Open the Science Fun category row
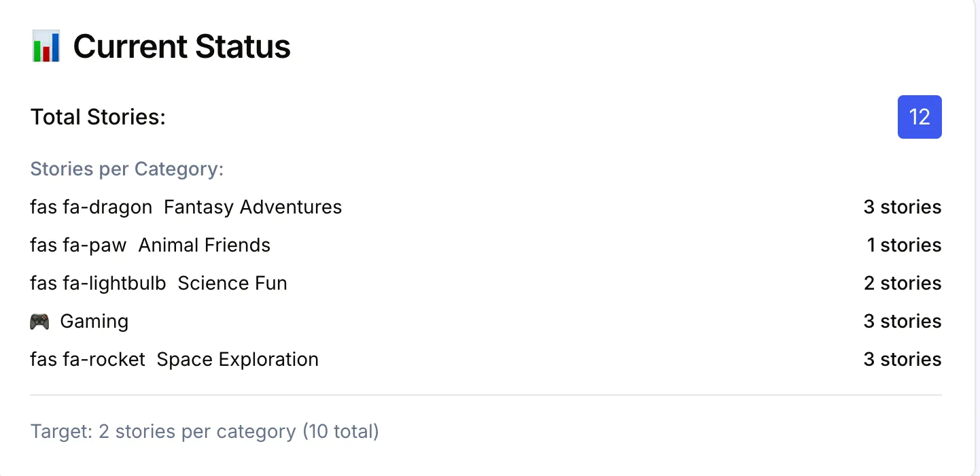The width and height of the screenshot is (980, 476). click(232, 283)
